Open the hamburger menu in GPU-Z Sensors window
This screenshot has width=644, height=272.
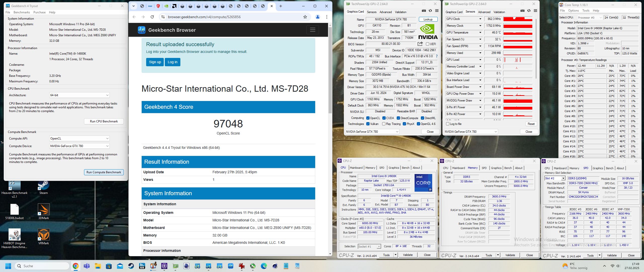[535, 11]
